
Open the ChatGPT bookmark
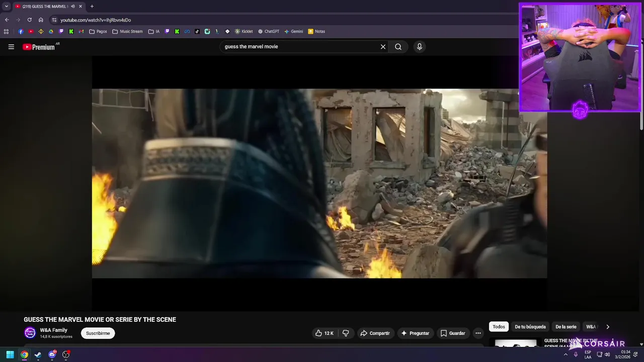(269, 31)
